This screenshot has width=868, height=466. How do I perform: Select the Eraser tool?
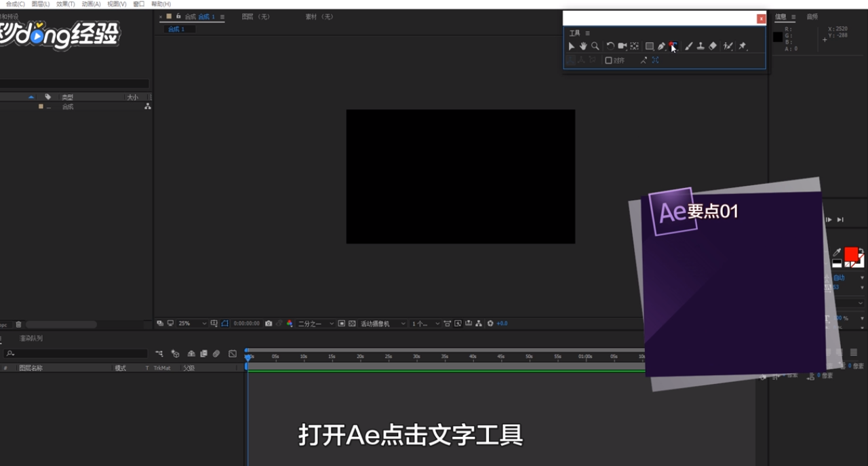coord(713,46)
